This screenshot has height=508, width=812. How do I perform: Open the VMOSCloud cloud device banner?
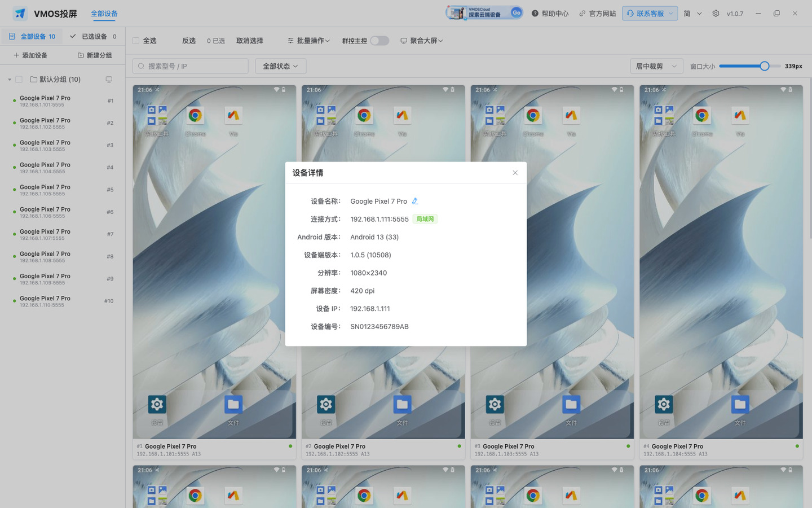tap(485, 13)
